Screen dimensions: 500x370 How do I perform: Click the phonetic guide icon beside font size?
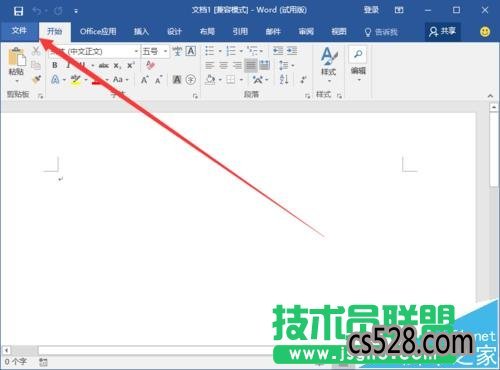pos(177,51)
